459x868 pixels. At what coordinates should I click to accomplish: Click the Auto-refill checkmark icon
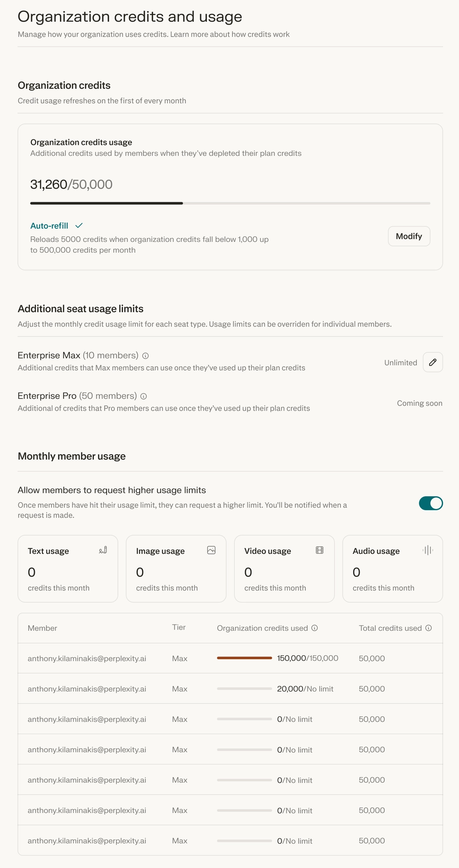click(79, 226)
